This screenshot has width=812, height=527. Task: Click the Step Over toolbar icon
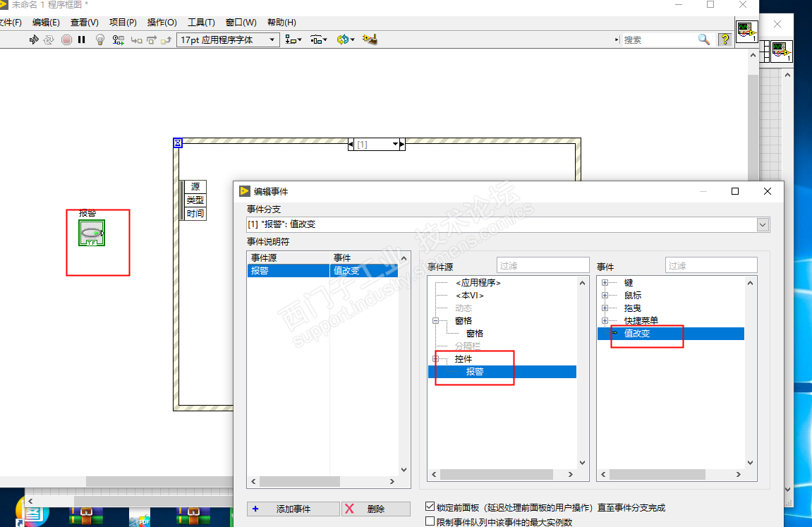click(x=151, y=40)
